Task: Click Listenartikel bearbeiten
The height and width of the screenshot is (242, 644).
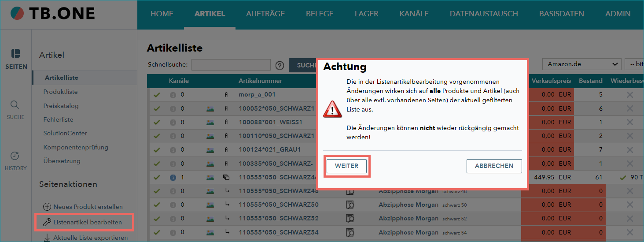Action: tap(83, 222)
